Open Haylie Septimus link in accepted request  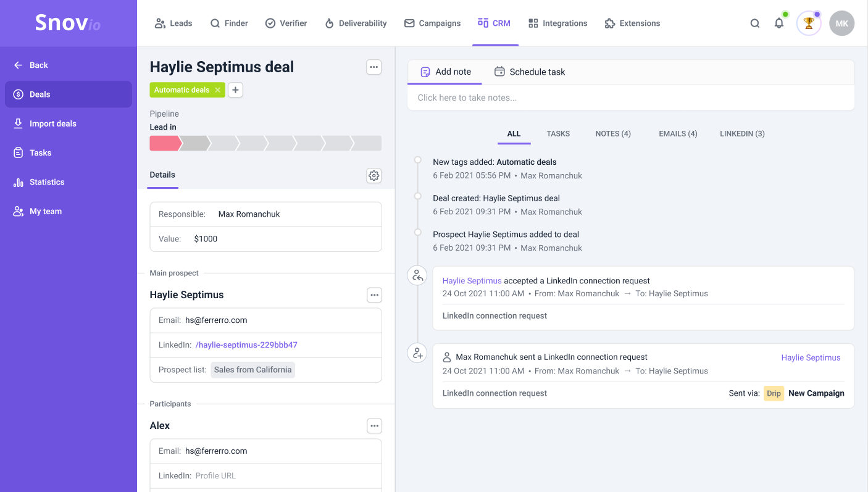click(x=472, y=281)
